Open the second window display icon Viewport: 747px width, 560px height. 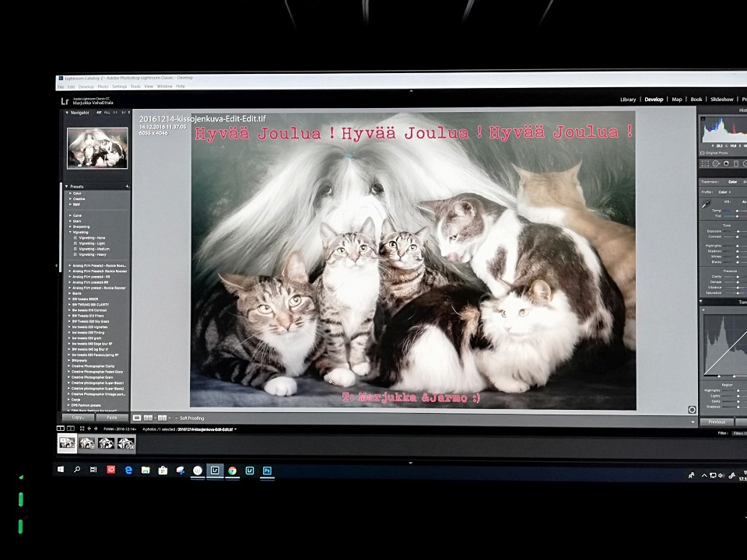coord(71,429)
